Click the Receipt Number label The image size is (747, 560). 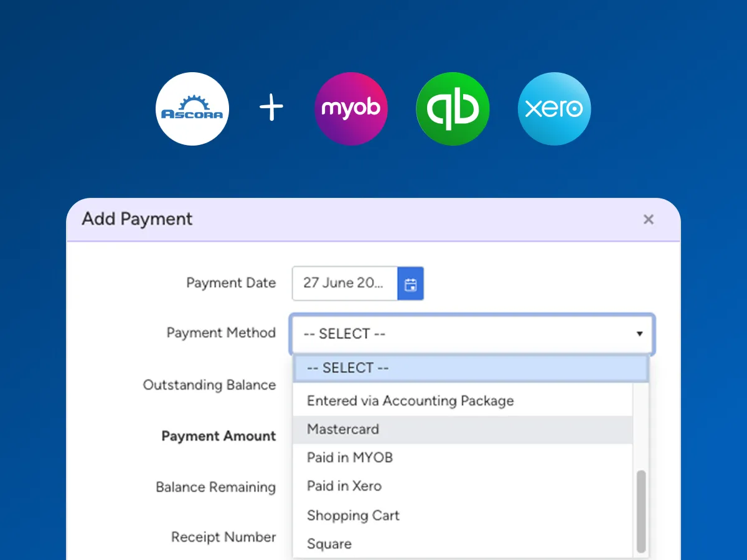coord(223,537)
